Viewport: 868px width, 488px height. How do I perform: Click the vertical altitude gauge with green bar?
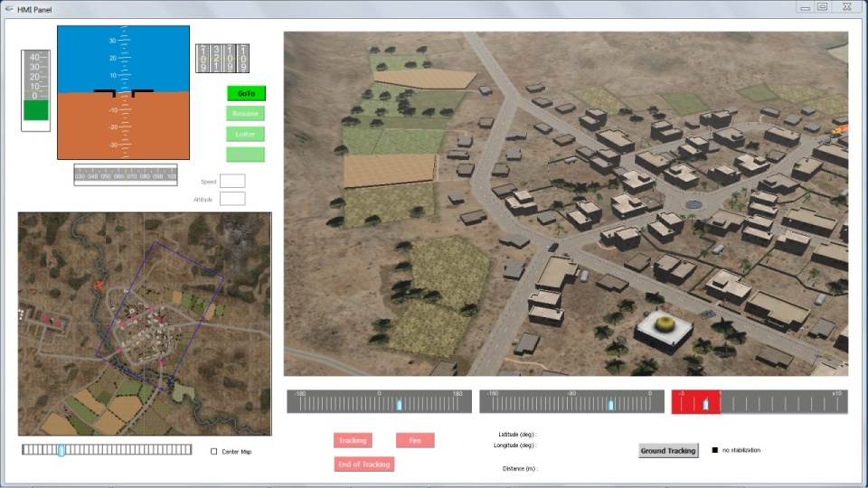(x=35, y=90)
